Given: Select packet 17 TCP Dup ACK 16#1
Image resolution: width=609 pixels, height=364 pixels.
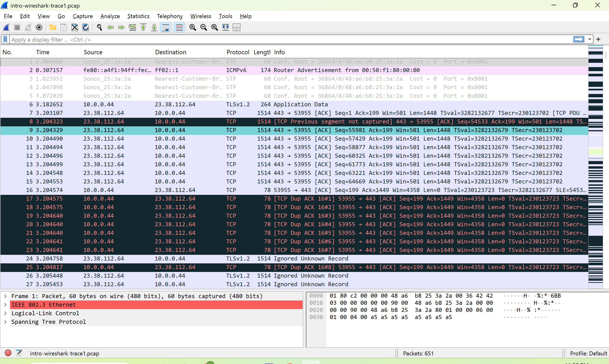Looking at the screenshot, I should (294, 199).
